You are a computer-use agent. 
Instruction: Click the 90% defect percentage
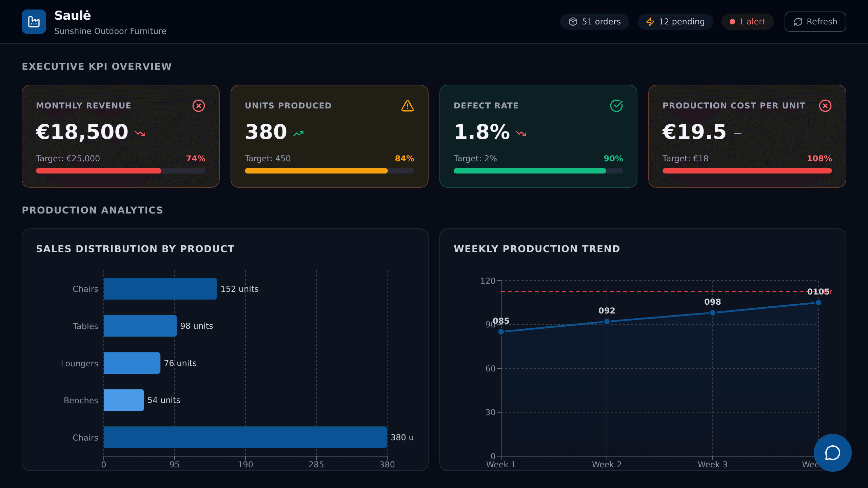pos(613,159)
